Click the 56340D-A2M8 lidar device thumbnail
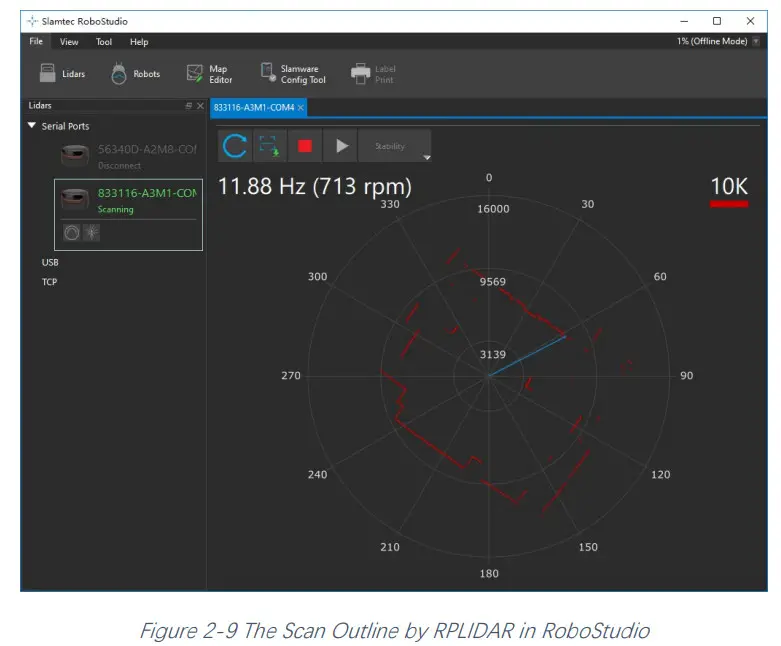 click(75, 155)
